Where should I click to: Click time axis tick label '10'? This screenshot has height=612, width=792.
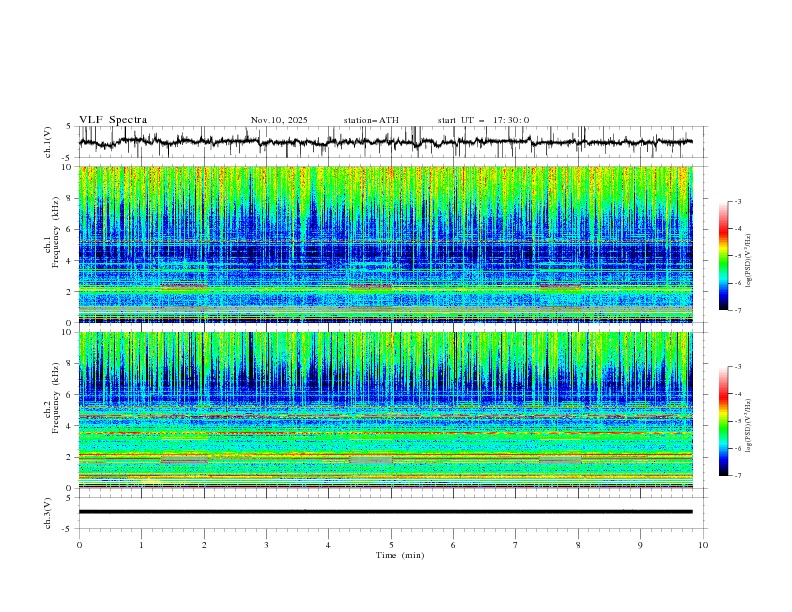[x=703, y=545]
